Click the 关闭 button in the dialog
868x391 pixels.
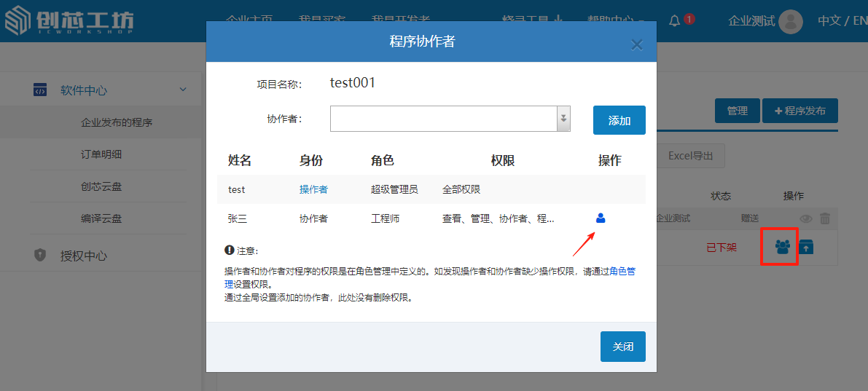pyautogui.click(x=622, y=347)
